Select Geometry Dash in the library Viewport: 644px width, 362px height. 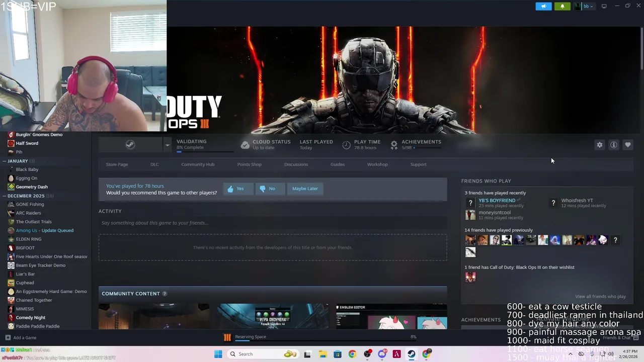pyautogui.click(x=32, y=187)
